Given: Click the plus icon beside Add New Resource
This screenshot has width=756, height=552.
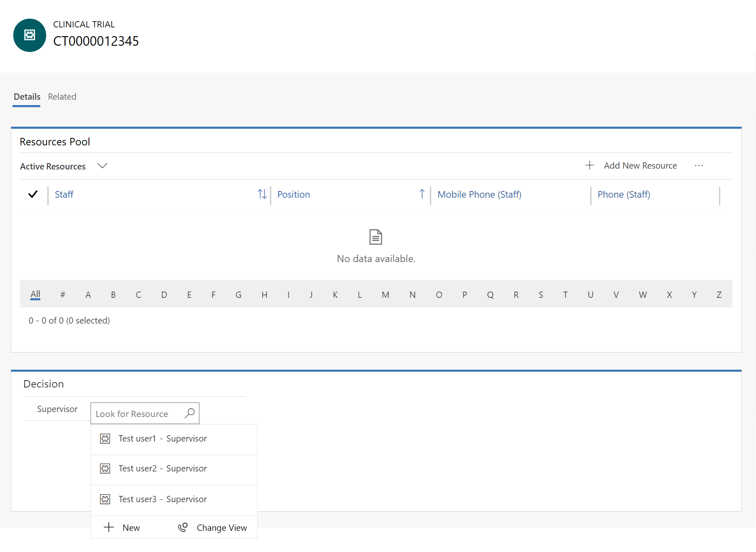Looking at the screenshot, I should click(x=589, y=165).
